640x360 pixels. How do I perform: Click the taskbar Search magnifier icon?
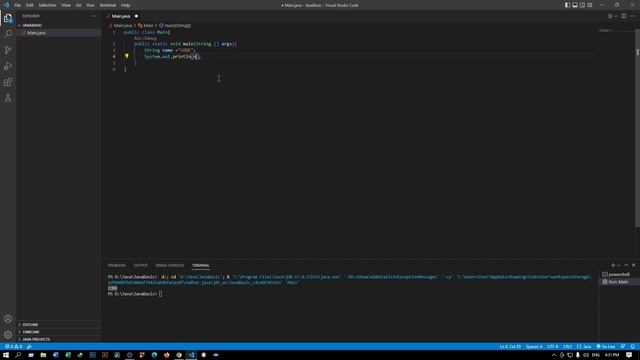tap(18, 355)
